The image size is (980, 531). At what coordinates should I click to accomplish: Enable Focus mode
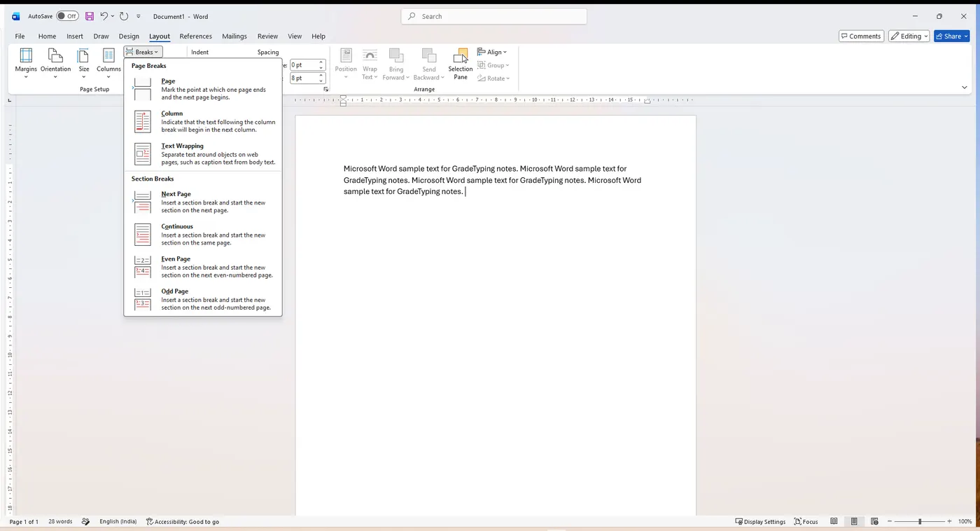[x=806, y=522]
